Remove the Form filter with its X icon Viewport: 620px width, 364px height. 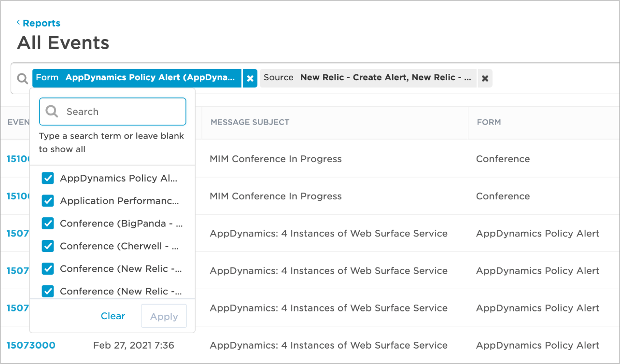(x=250, y=78)
